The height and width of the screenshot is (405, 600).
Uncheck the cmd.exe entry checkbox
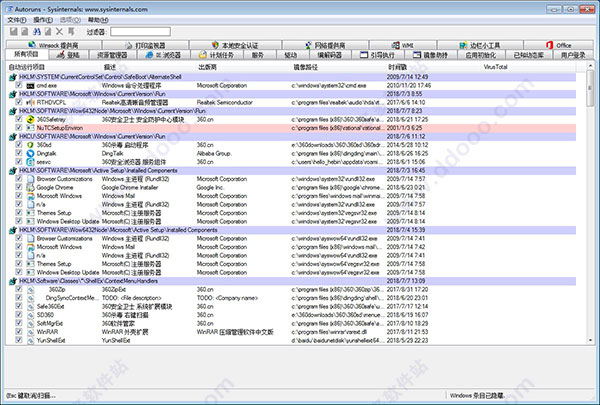(19, 85)
